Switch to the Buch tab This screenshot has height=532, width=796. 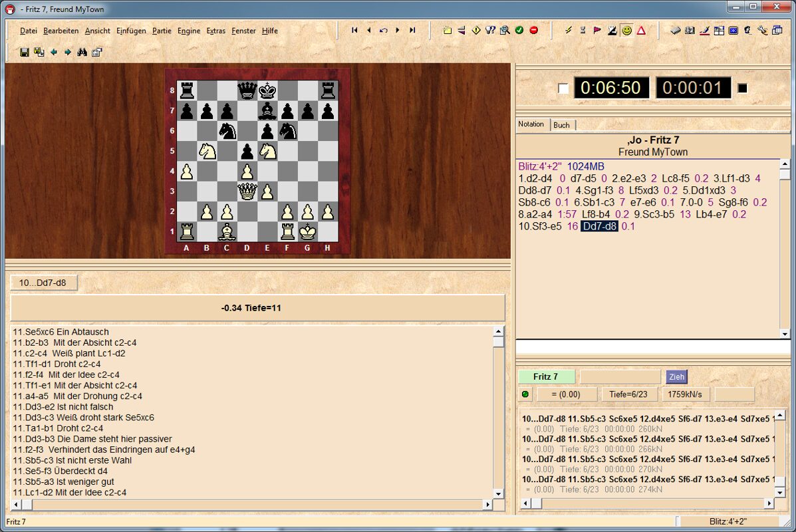pos(562,125)
